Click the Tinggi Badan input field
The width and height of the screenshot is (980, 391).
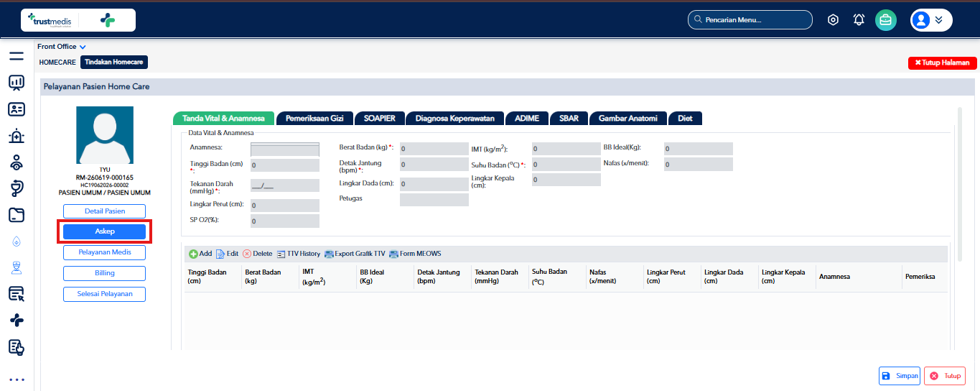pos(285,166)
